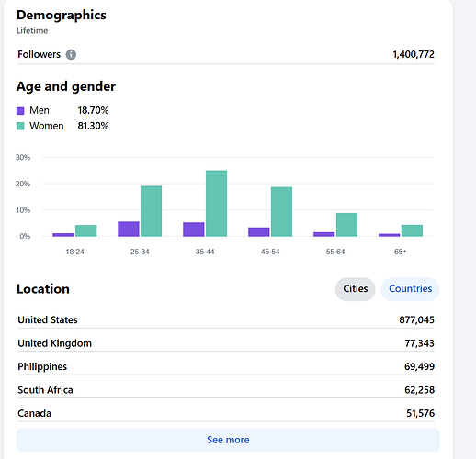Screen dimensions: 476x459
Task: Select the South Africa location row
Action: [226, 390]
